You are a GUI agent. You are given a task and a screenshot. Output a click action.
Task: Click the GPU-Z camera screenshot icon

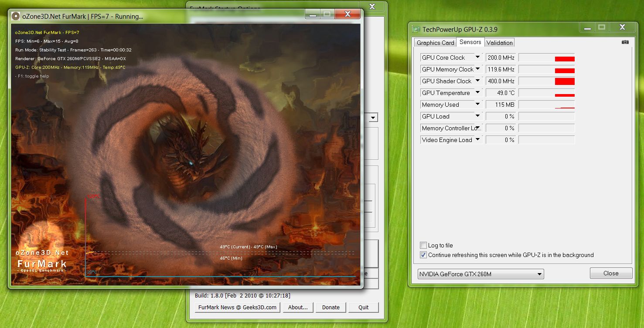coord(625,42)
